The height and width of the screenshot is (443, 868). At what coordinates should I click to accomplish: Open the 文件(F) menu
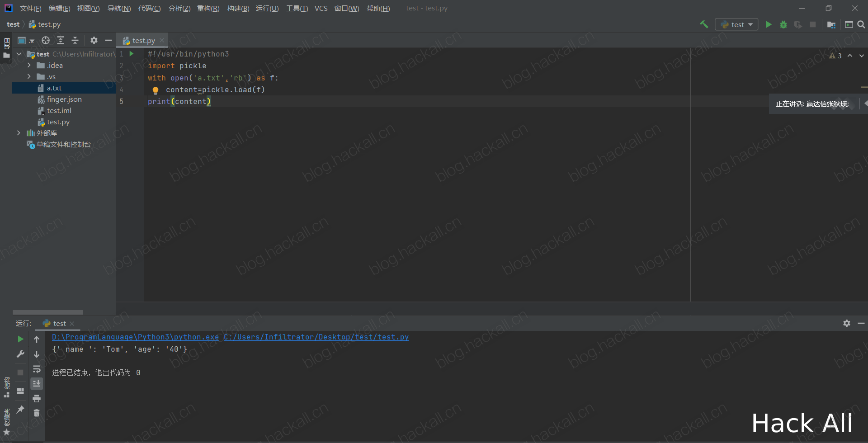[30, 9]
